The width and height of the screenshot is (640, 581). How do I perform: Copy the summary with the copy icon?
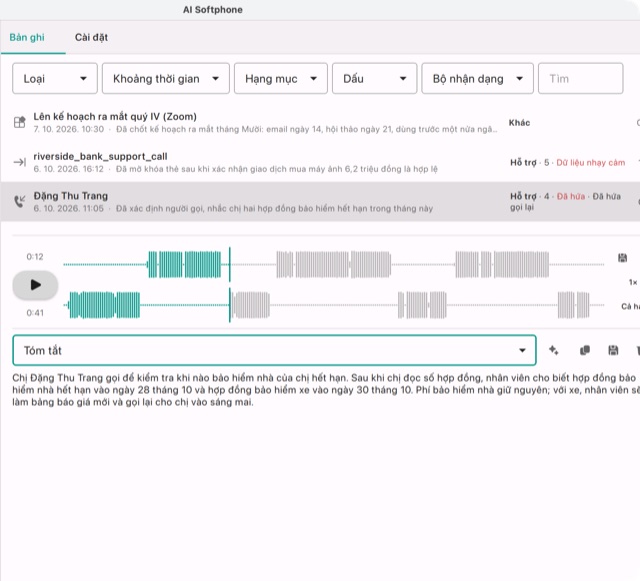[584, 350]
